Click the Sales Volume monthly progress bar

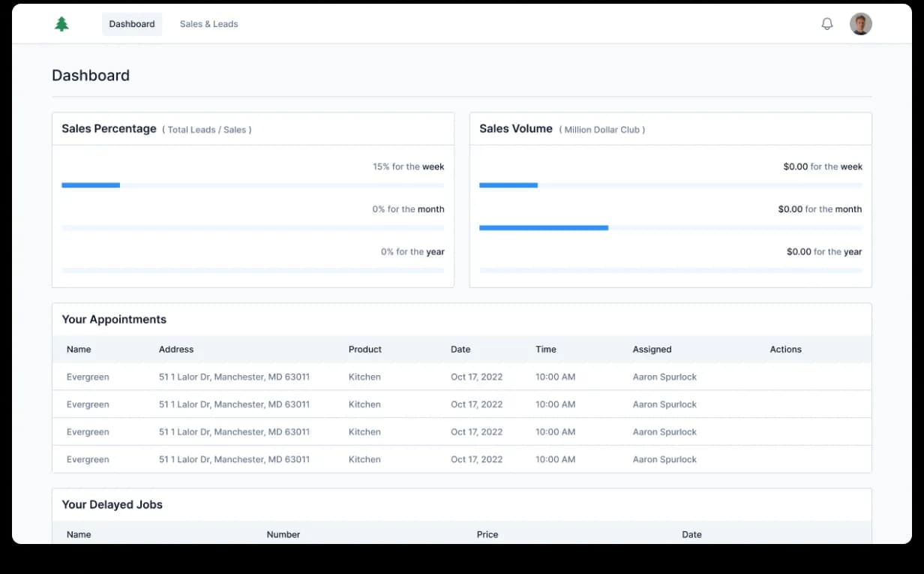(670, 228)
